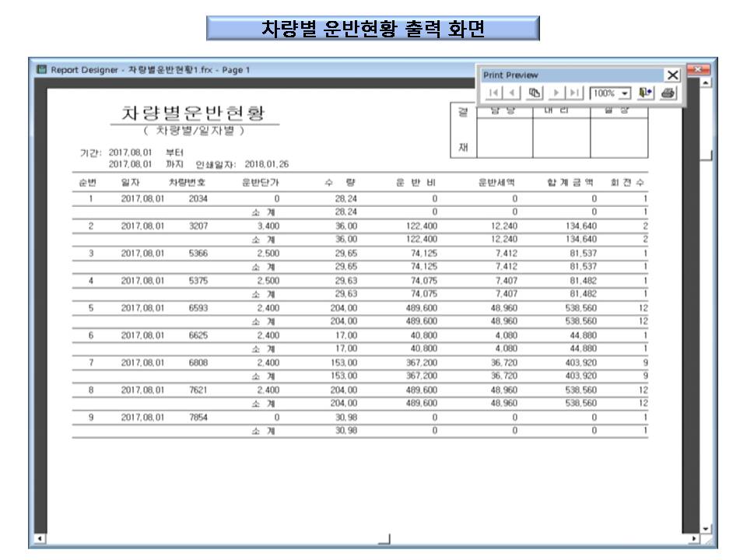Click total 134,640 in the vehicle 3207 row

pos(580,226)
